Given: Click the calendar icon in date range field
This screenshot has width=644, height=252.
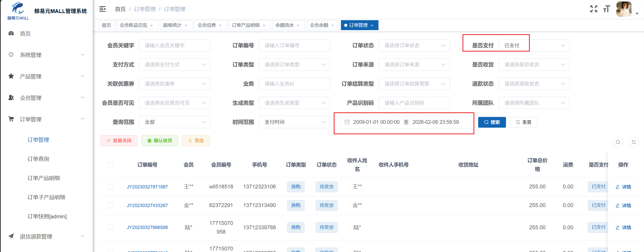Looking at the screenshot, I should click(x=347, y=122).
